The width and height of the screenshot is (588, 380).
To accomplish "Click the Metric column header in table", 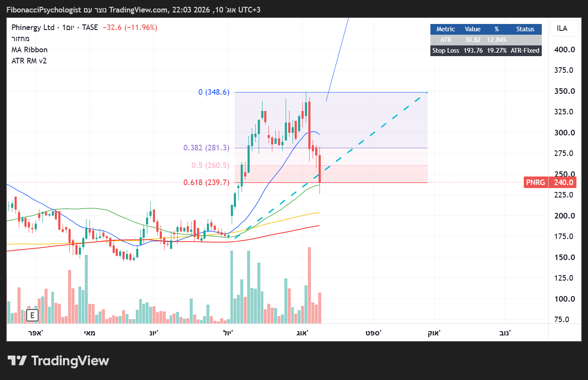I will pyautogui.click(x=445, y=29).
